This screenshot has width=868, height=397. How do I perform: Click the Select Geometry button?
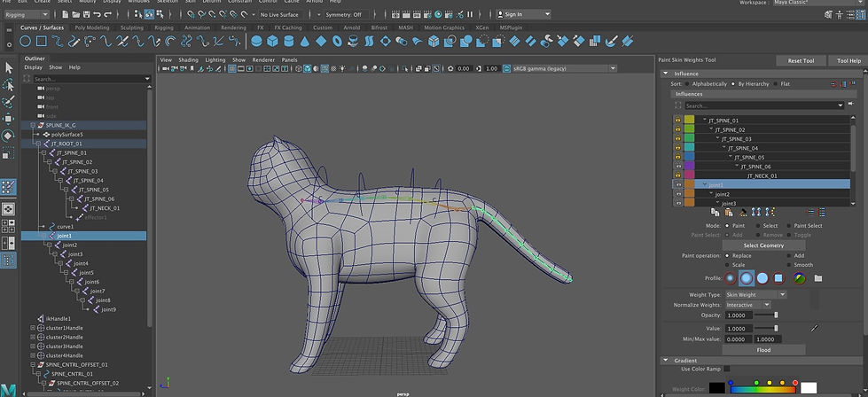pos(763,245)
